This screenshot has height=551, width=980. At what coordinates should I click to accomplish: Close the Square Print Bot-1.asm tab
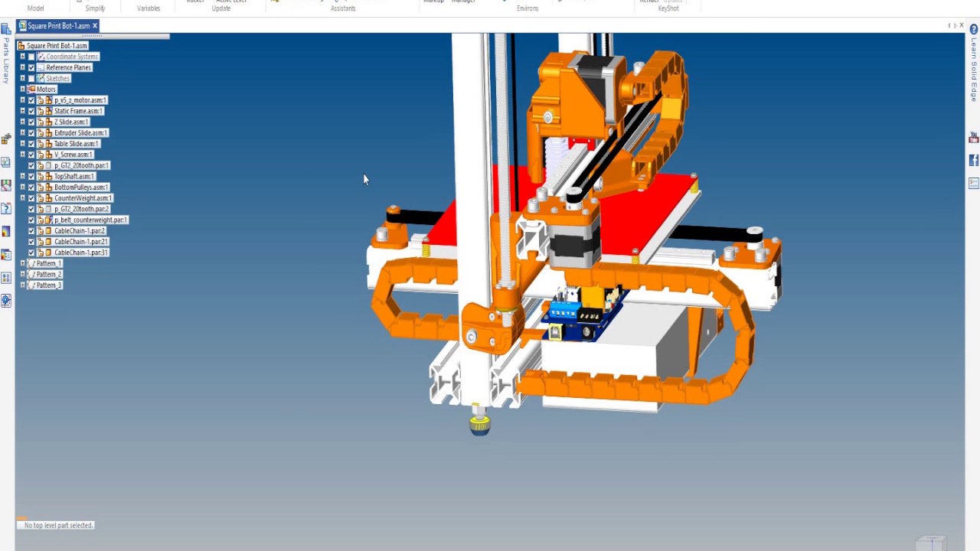coord(95,26)
